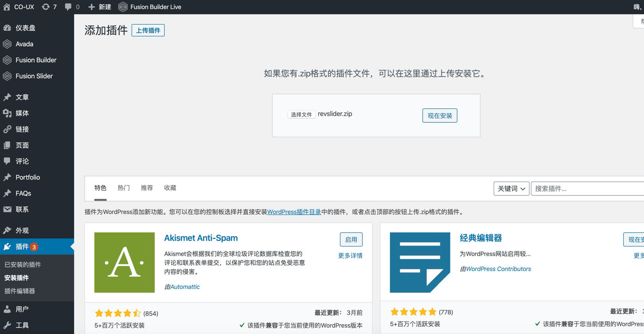Click the CO-UX site name
This screenshot has height=334, width=644.
pos(24,7)
